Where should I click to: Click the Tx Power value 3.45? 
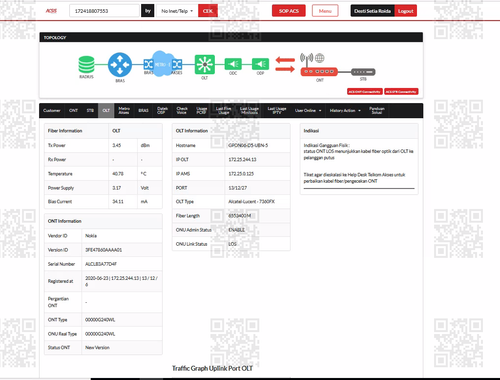117,145
